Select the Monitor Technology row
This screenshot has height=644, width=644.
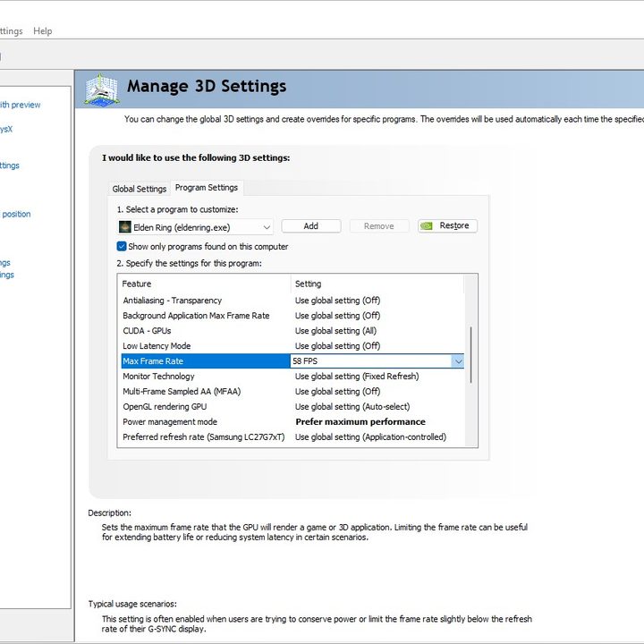[x=292, y=377]
